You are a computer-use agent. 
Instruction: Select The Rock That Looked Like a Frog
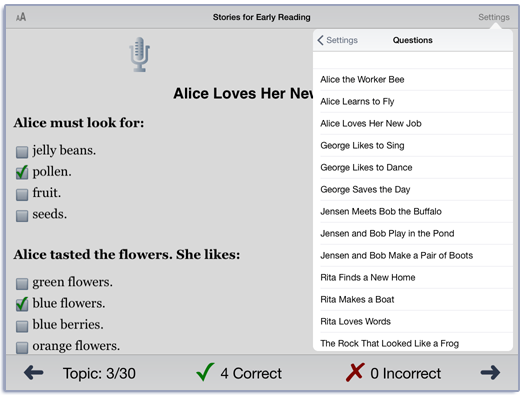coord(413,342)
